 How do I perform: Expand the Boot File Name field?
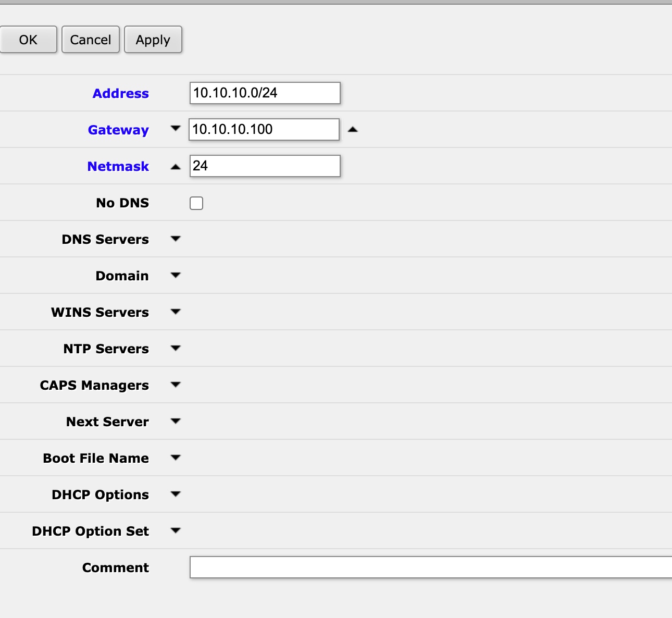point(176,458)
